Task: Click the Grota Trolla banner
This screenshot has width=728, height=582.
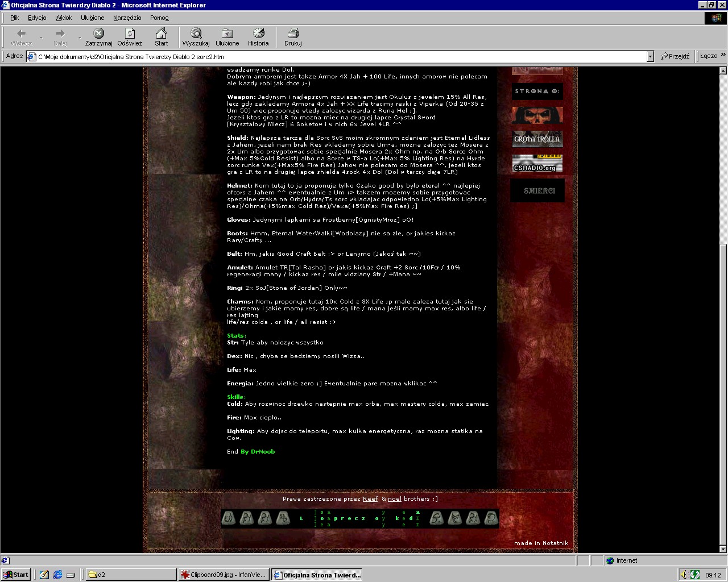Action: (x=537, y=139)
